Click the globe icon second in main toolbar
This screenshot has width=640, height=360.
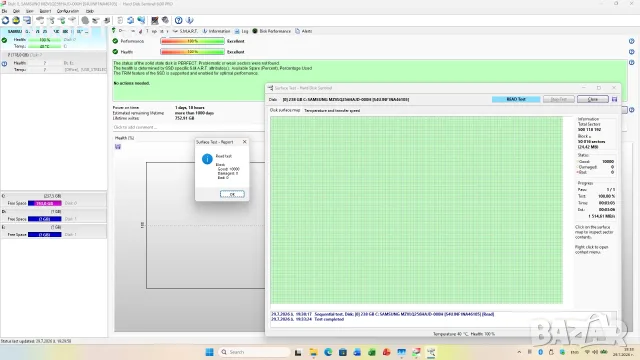tap(16, 20)
